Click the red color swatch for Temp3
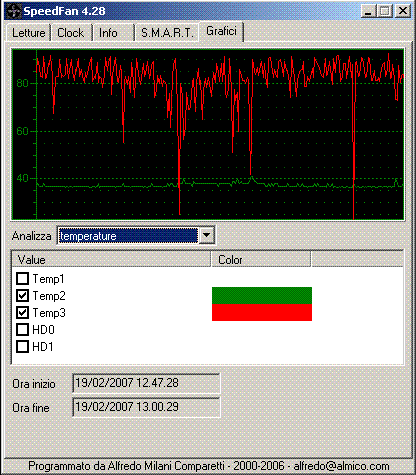416x475 pixels. click(x=262, y=312)
